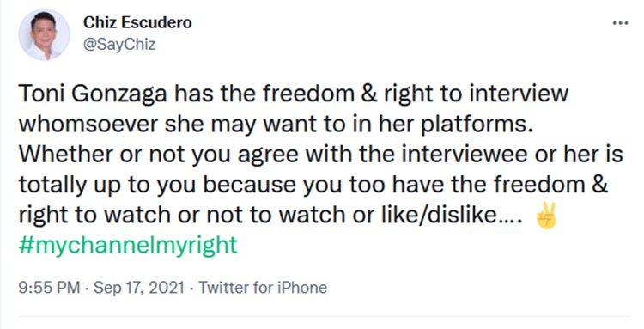Open the #mychannelmyright hashtag
The width and height of the screenshot is (644, 329).
(x=128, y=245)
